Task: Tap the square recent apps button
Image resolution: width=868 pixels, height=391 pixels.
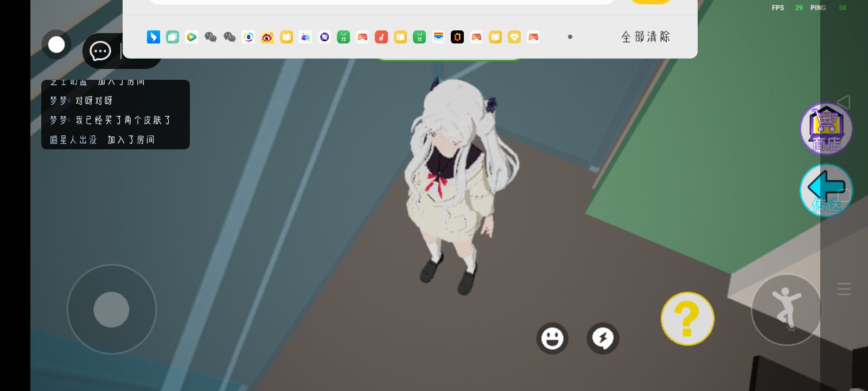Action: click(844, 195)
